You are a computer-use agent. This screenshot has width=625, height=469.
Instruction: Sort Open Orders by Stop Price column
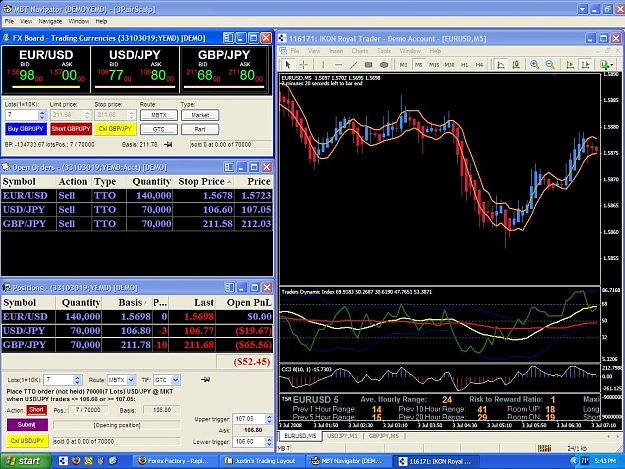205,181
